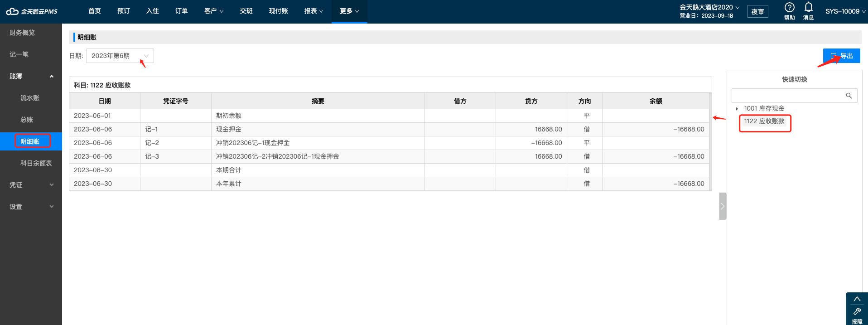The image size is (868, 325).
Task: Go to 首页 in top navigation
Action: pos(95,11)
